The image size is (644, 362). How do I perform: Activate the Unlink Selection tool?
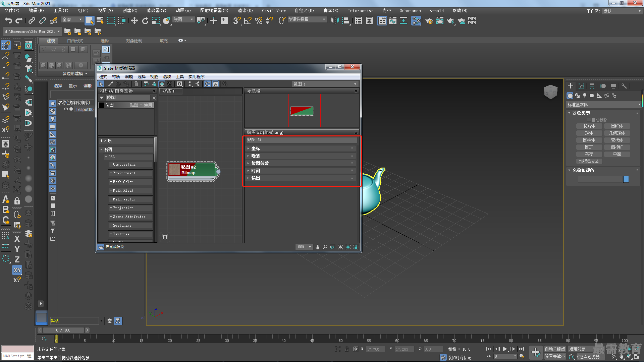[x=43, y=21]
